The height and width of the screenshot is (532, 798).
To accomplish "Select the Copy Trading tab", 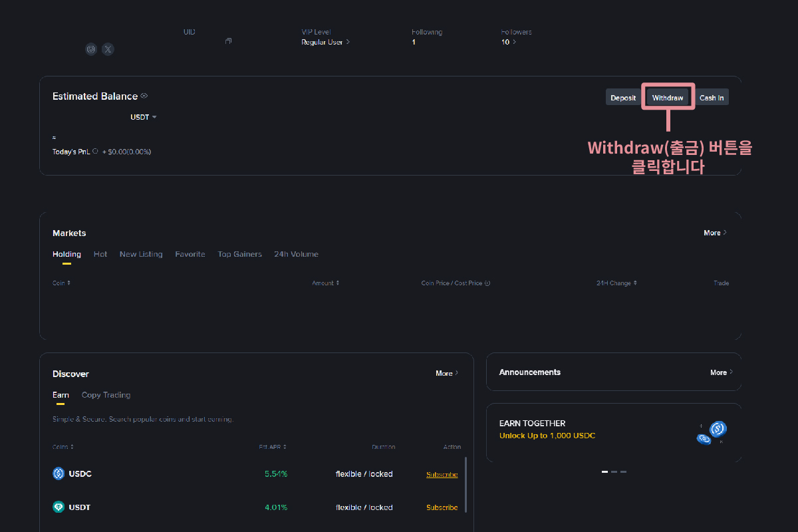I will 106,395.
